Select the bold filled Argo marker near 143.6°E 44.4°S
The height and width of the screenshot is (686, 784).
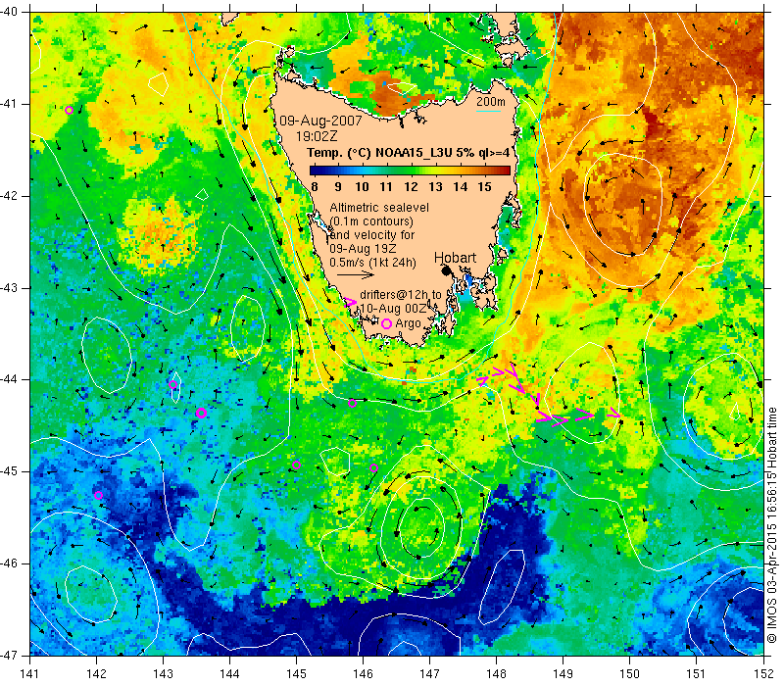coord(201,413)
